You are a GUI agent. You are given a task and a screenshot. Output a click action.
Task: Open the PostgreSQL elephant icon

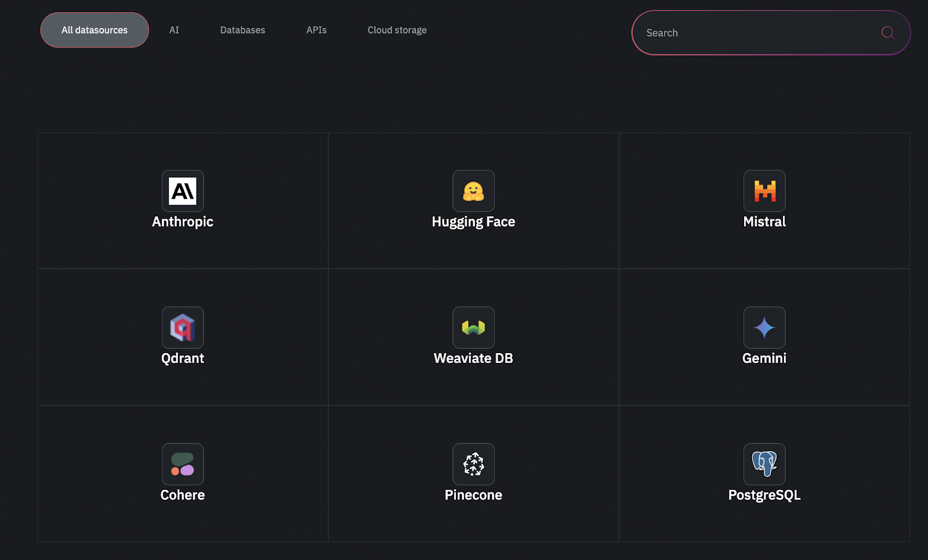click(x=764, y=464)
